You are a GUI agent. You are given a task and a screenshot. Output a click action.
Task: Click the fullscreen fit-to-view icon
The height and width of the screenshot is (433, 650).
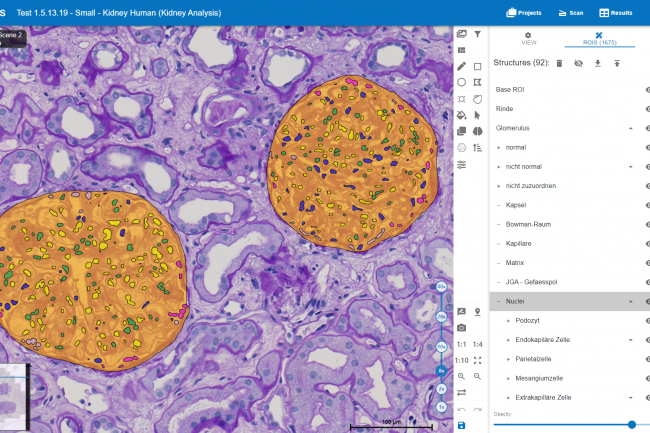477,360
